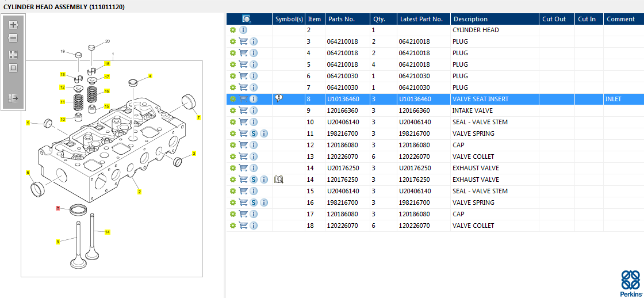Click gear icon for VALVE COLLET item 13

[233, 156]
